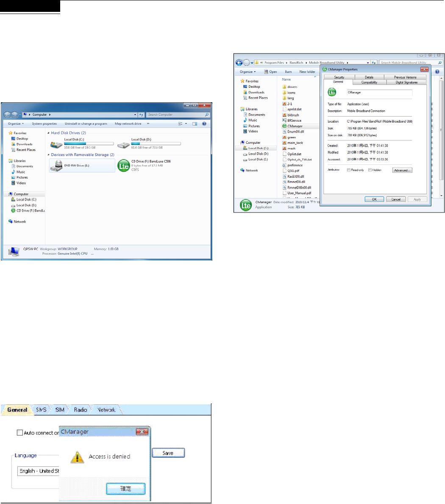445x504 pixels.
Task: Click System properties in Computer toolbar
Action: (44, 124)
